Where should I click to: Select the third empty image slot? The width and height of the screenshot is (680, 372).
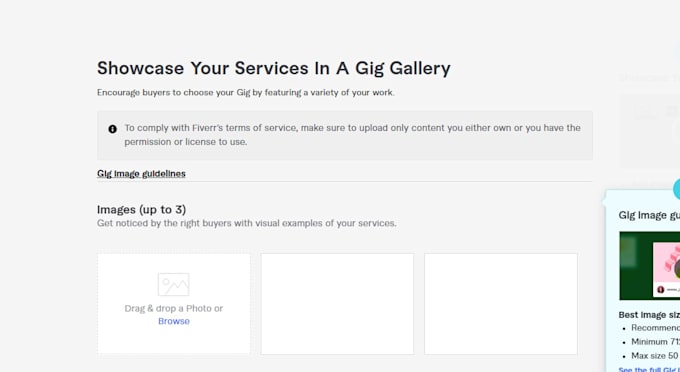point(500,304)
